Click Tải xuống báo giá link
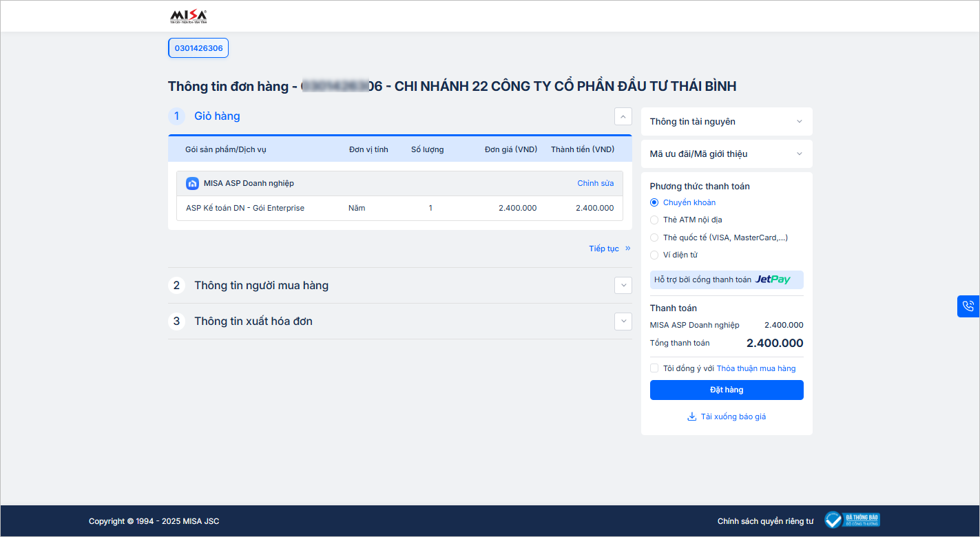980x537 pixels. (x=733, y=417)
